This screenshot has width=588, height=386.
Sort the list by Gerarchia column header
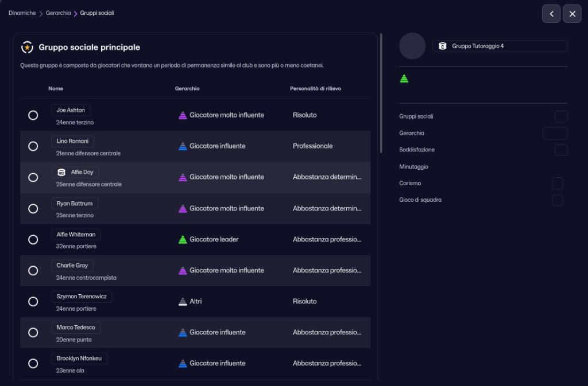pos(187,88)
